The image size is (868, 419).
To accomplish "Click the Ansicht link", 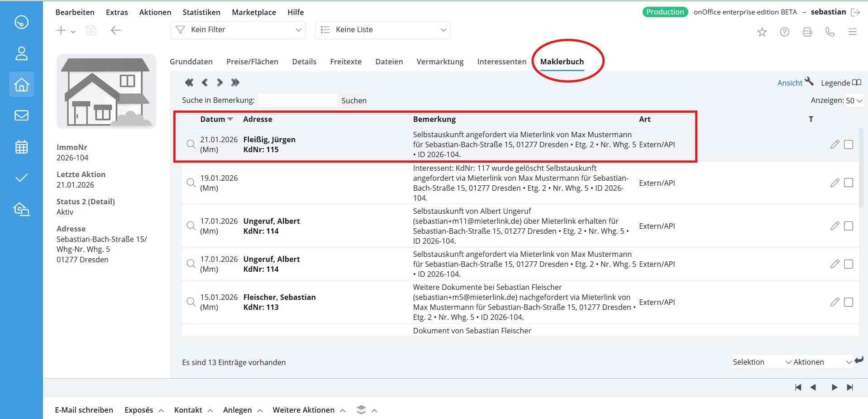I will [790, 83].
